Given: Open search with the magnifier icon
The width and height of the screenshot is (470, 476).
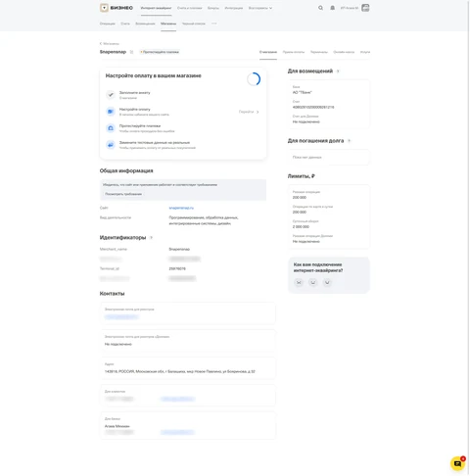Looking at the screenshot, I should 320,8.
